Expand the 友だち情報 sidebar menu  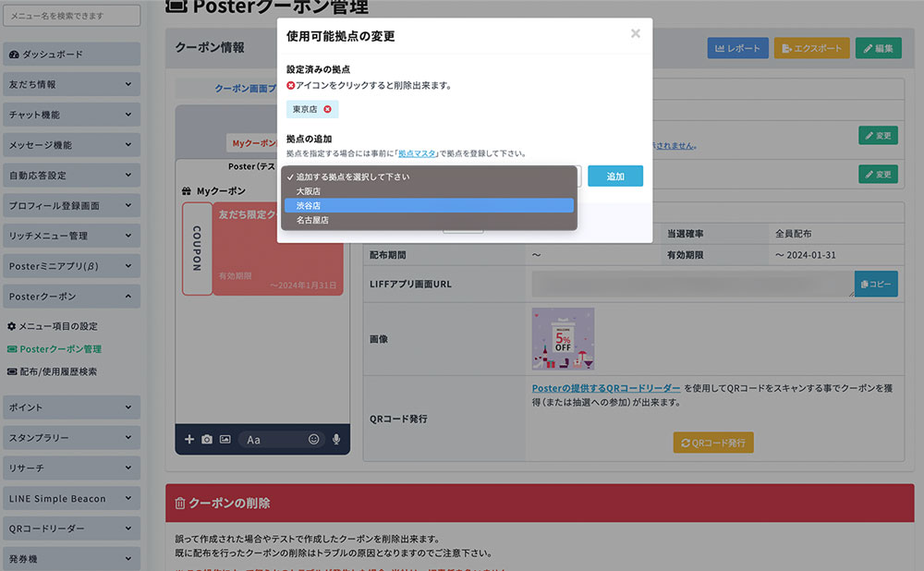(71, 84)
